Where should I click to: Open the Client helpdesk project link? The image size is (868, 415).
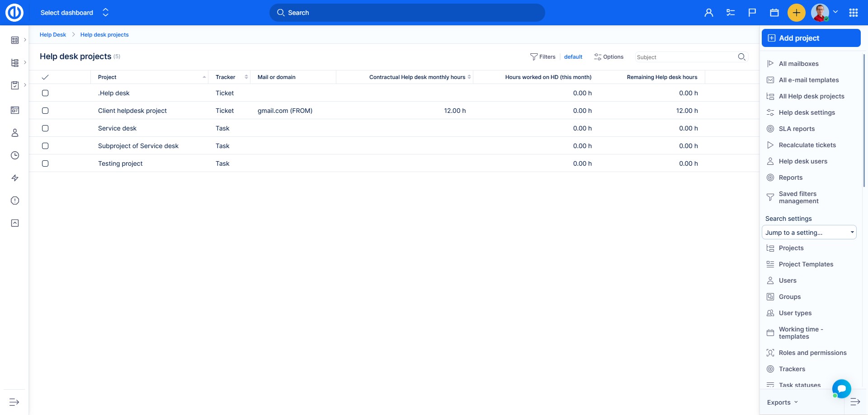132,111
